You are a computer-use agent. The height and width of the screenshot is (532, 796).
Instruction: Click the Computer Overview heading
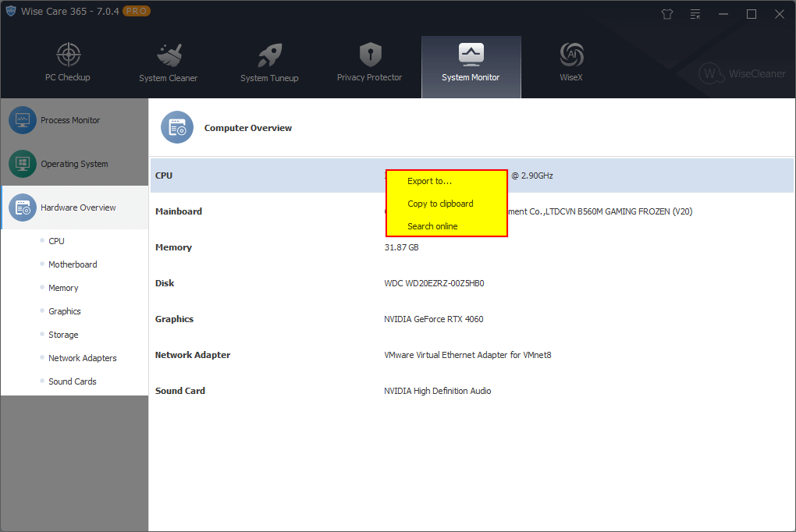[x=248, y=128]
